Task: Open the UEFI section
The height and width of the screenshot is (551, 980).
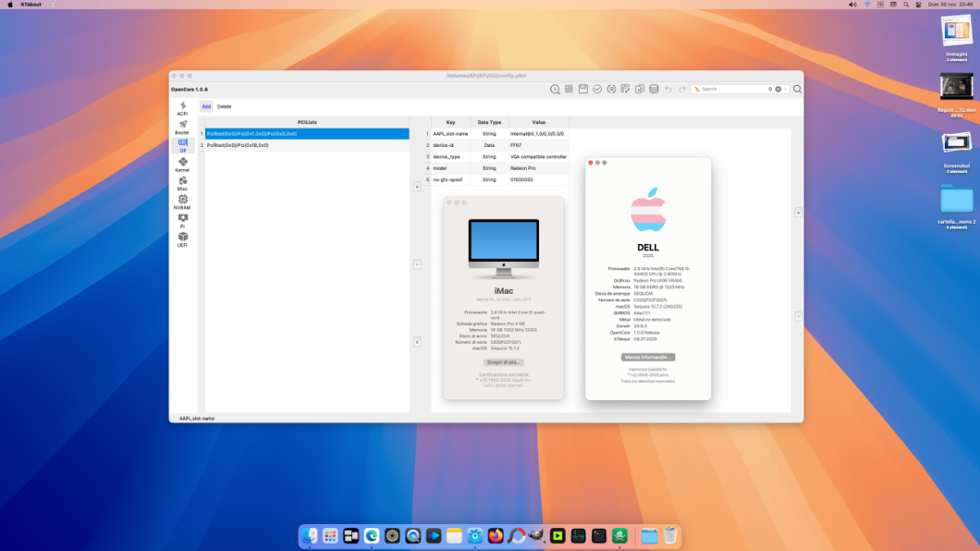Action: click(182, 239)
